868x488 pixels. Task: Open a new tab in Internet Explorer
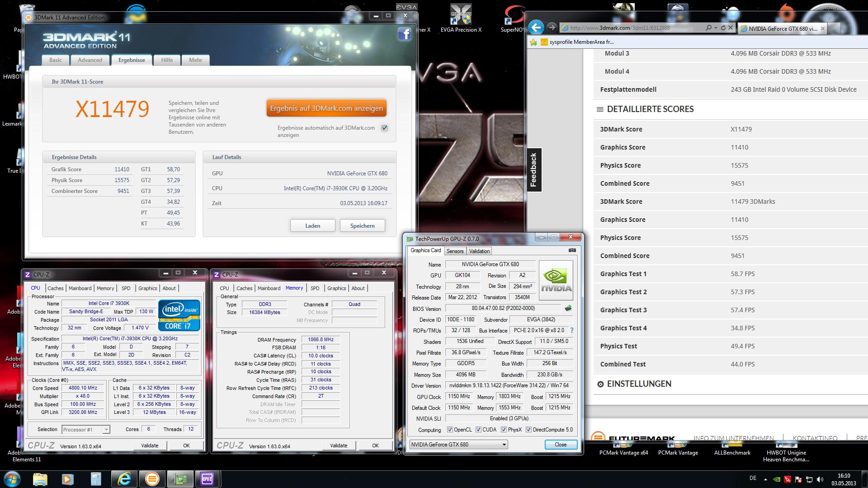pyautogui.click(x=835, y=28)
